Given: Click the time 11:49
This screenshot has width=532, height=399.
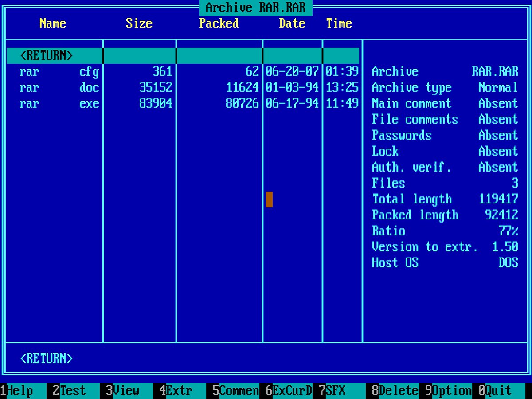Looking at the screenshot, I should (342, 103).
